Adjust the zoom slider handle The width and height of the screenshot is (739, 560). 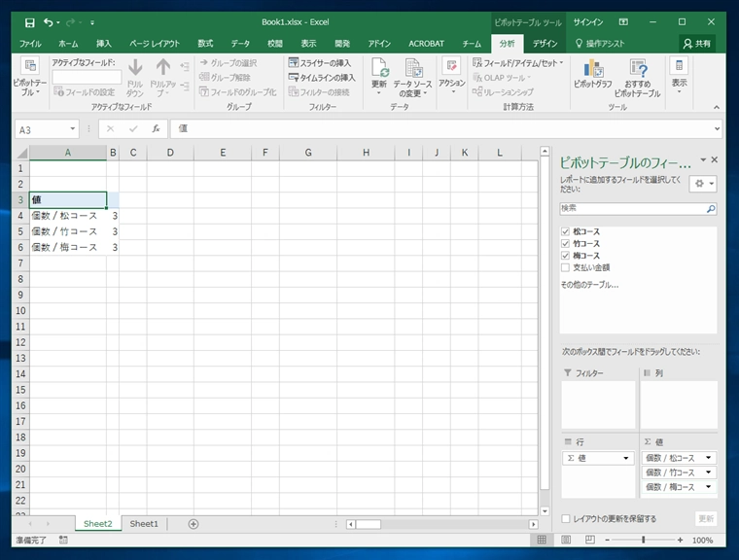point(644,541)
